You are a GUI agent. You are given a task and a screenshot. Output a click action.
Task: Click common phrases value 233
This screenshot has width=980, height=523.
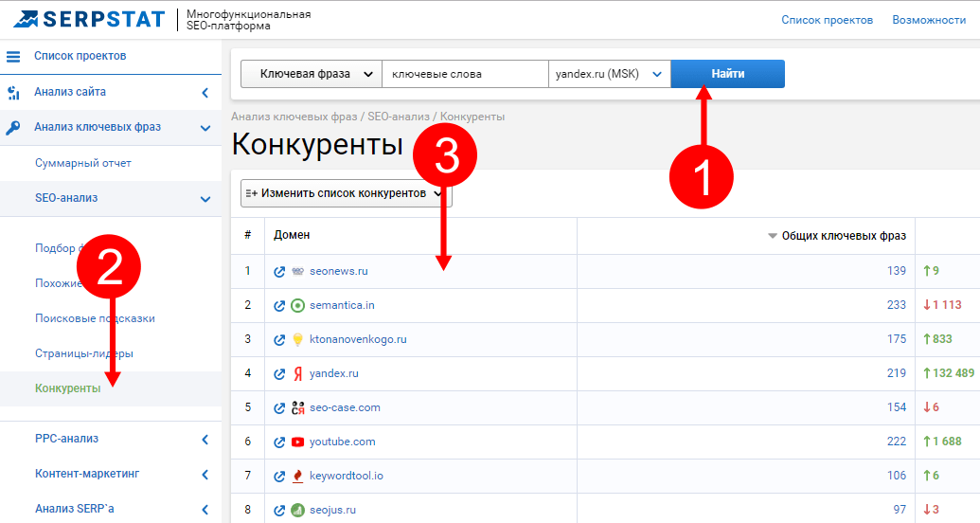tap(897, 305)
